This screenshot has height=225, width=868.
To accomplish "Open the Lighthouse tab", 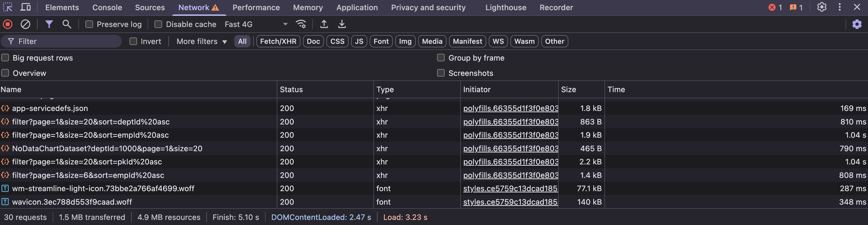I will pyautogui.click(x=505, y=7).
